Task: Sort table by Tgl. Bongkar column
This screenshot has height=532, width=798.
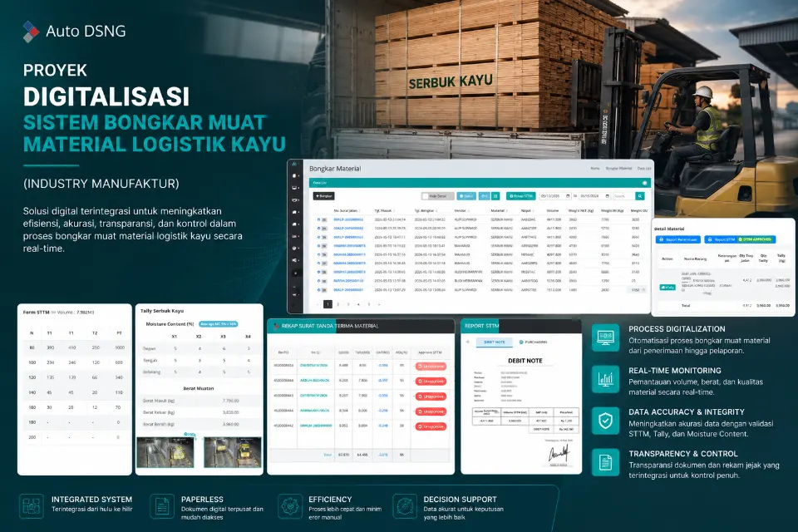Action: (x=426, y=211)
